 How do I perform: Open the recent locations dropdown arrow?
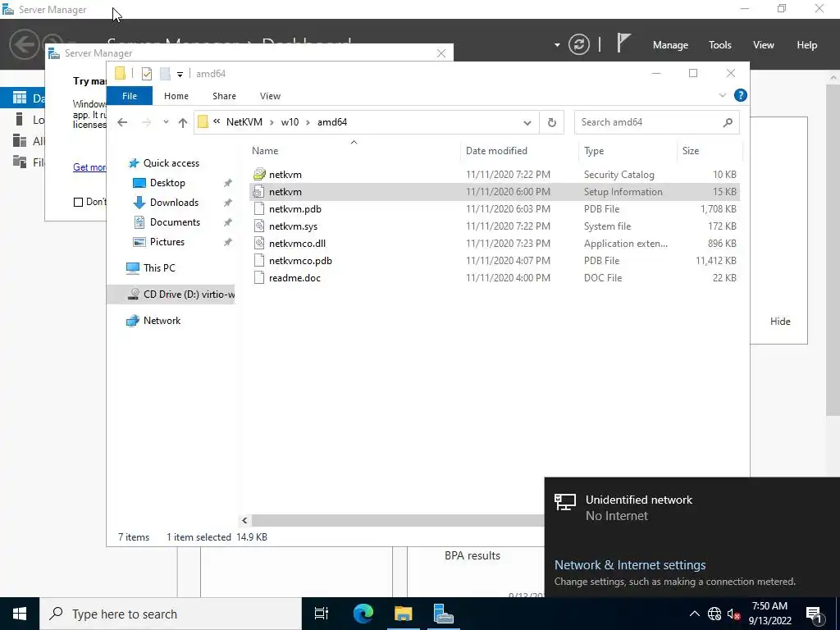click(x=166, y=122)
